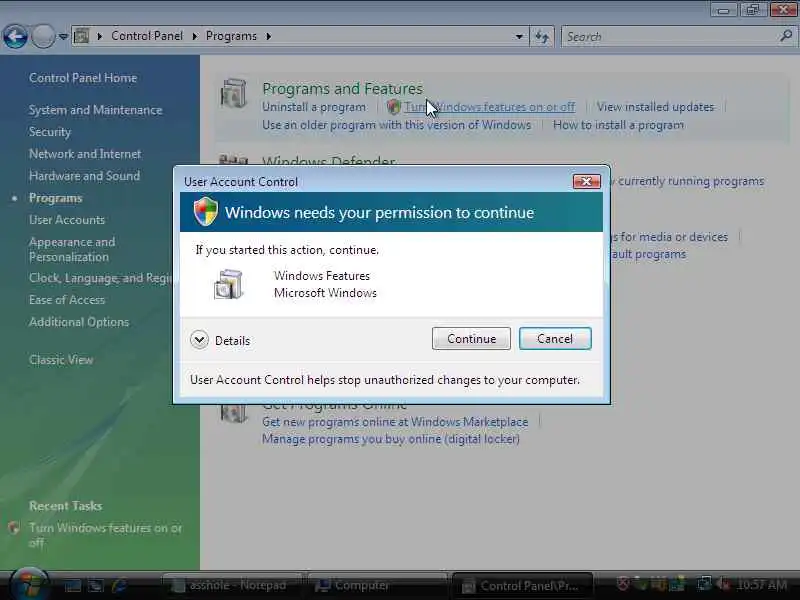Switch to Classic View

pos(61,360)
